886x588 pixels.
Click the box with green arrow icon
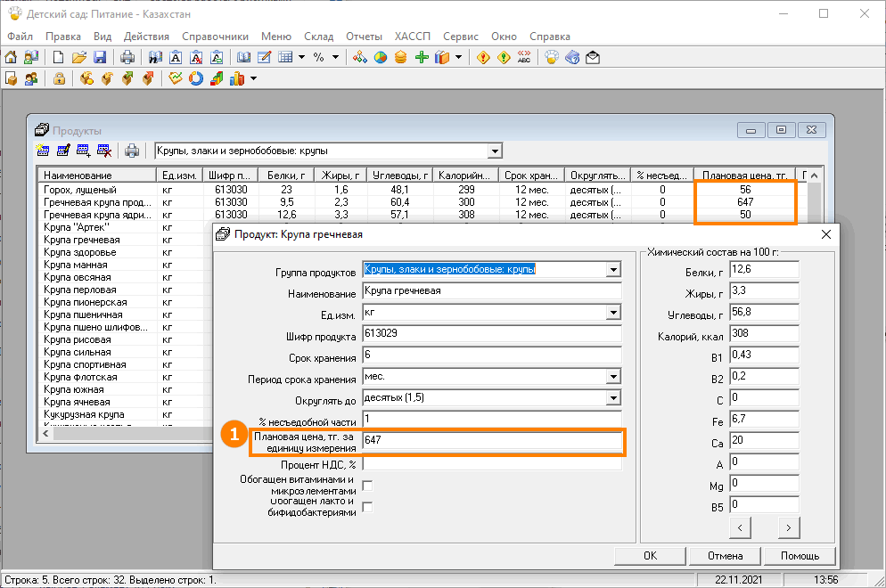(x=127, y=78)
